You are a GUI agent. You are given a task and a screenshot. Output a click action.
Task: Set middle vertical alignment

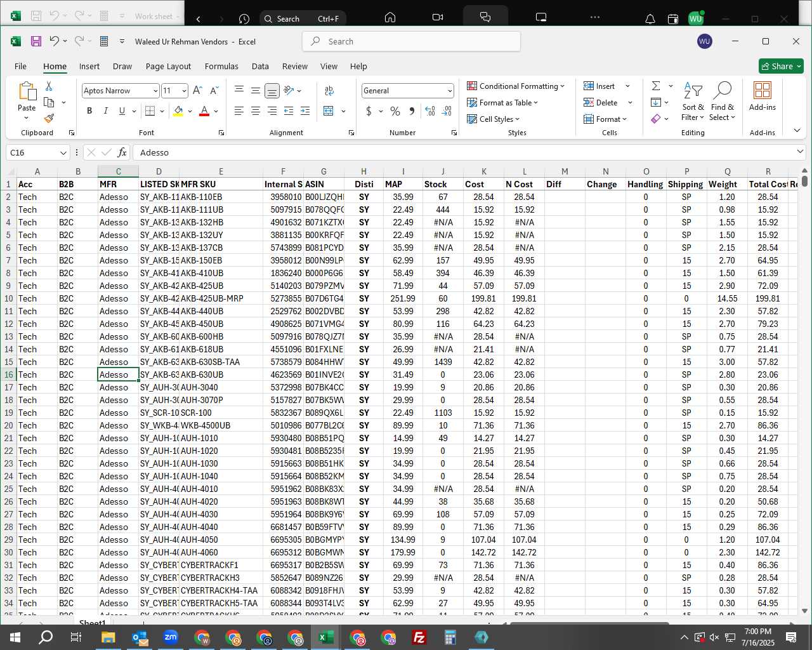[x=256, y=91]
